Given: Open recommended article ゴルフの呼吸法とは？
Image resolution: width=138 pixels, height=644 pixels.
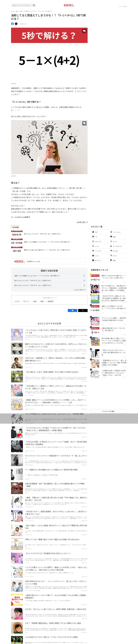Looking at the screenshot, I should point(54,414).
